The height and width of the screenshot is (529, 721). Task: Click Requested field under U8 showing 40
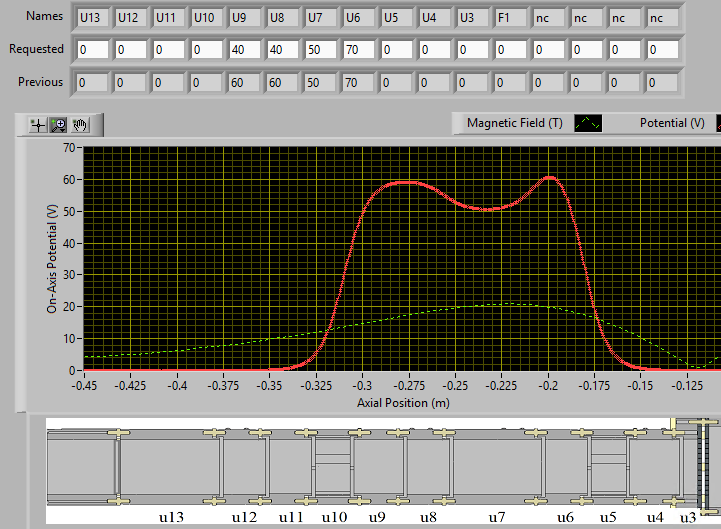(x=283, y=50)
